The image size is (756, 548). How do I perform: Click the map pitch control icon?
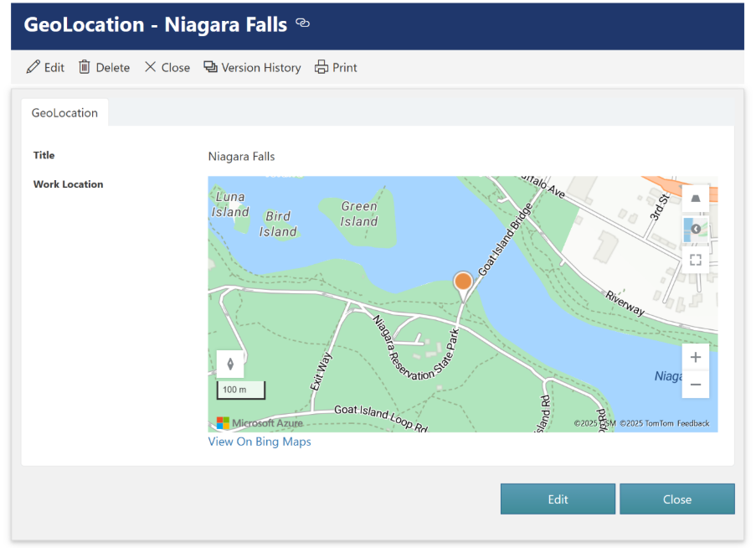(x=695, y=199)
